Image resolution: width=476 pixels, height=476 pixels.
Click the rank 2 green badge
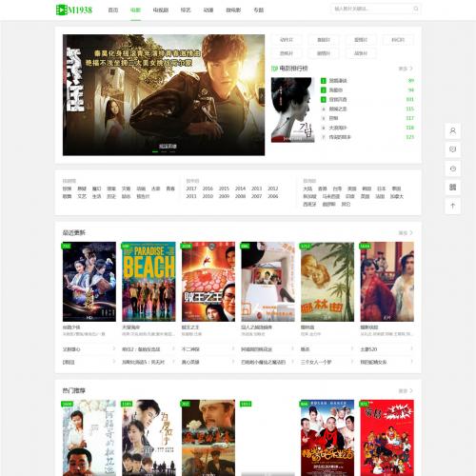(324, 90)
